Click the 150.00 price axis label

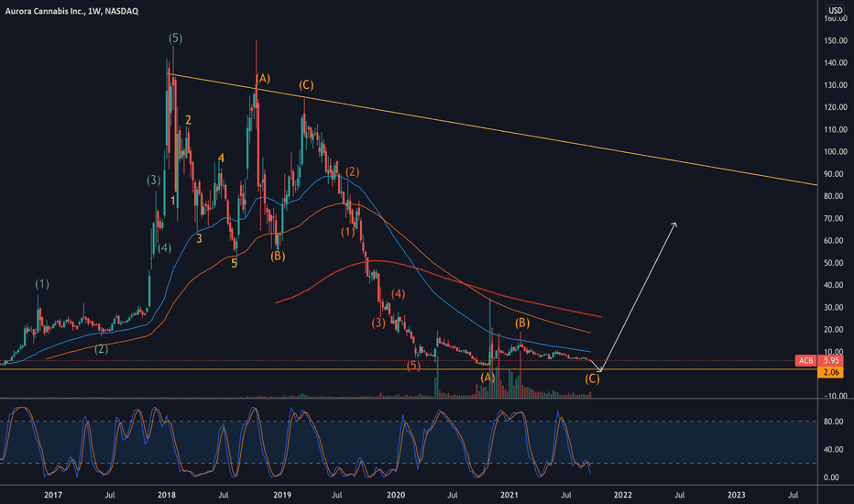(x=836, y=41)
